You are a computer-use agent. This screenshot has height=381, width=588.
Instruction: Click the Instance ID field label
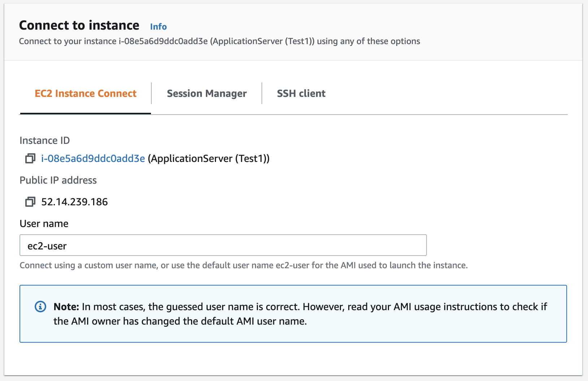45,140
